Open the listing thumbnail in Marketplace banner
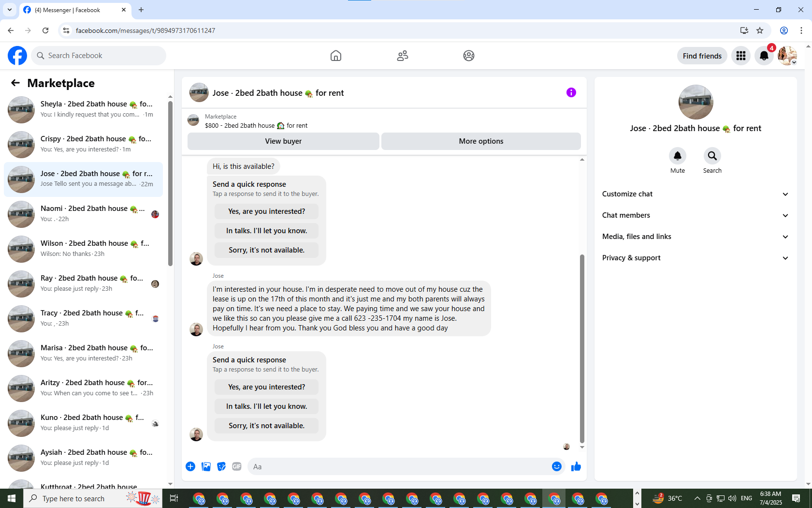 (193, 120)
